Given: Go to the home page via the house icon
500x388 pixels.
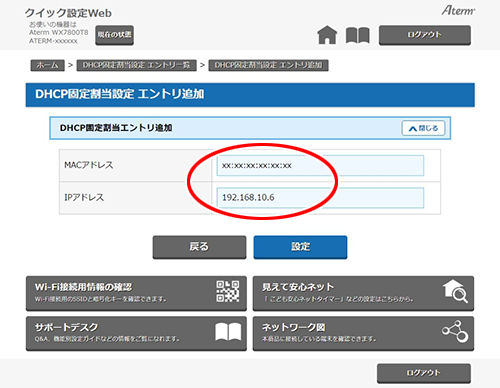Looking at the screenshot, I should 327,35.
